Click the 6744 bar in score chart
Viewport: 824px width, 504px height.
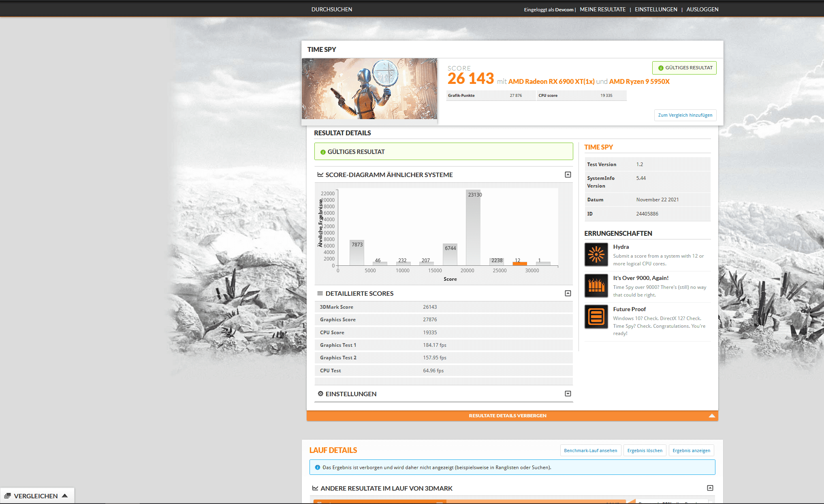point(450,254)
